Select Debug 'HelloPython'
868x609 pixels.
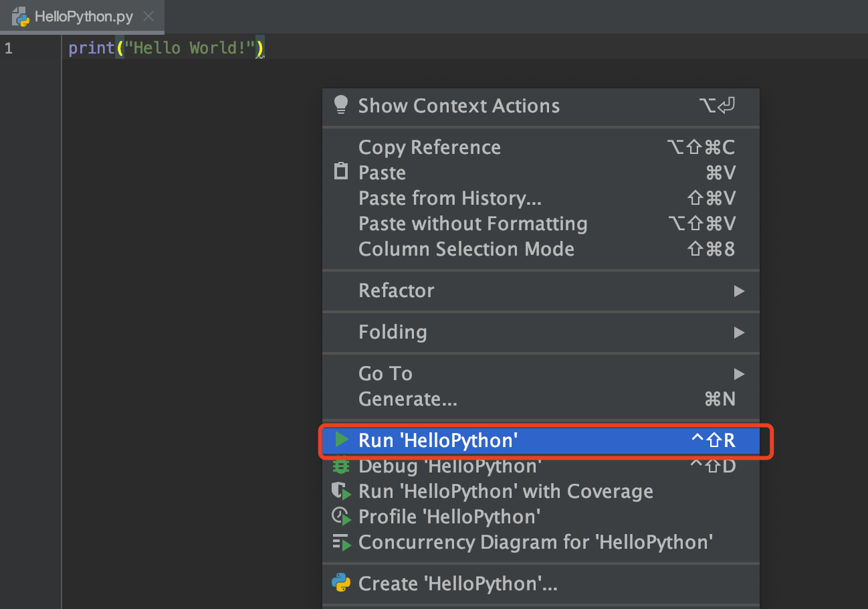point(541,465)
